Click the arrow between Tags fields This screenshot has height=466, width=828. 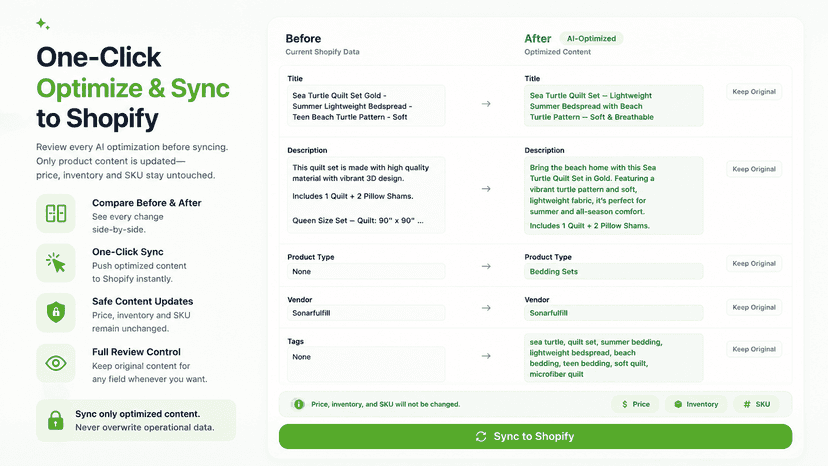[x=486, y=356]
